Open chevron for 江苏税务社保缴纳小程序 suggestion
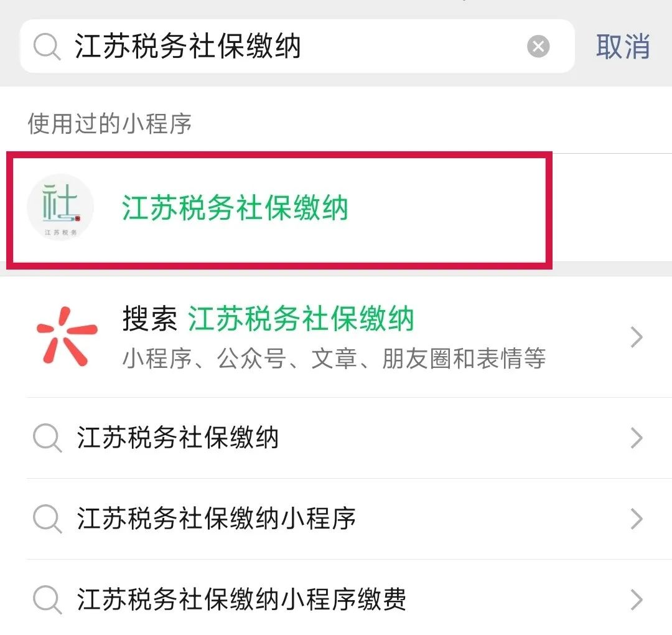This screenshot has width=672, height=635. coord(637,519)
